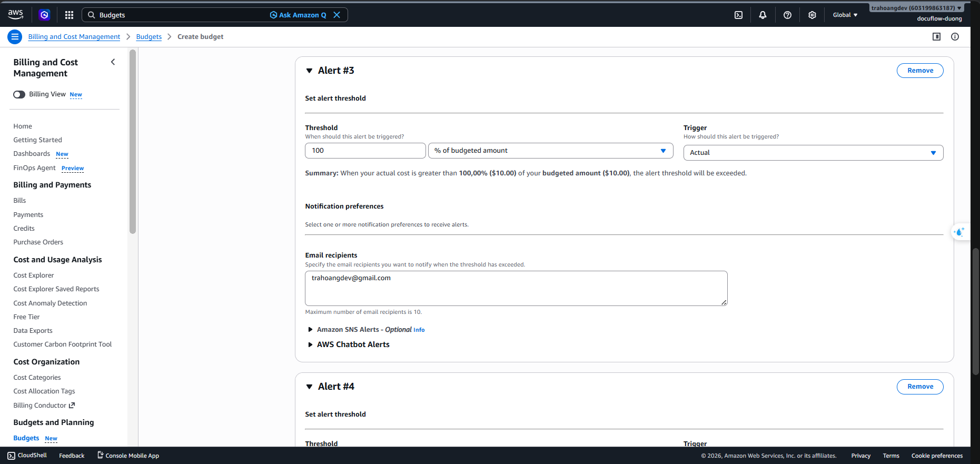Collapse the Alert #3 section
The height and width of the screenshot is (464, 980).
pyautogui.click(x=309, y=71)
